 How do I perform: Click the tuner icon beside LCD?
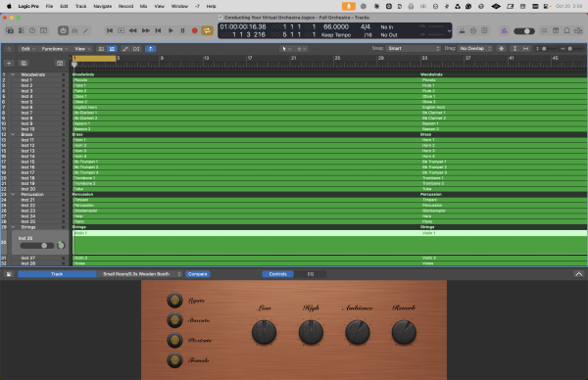point(462,30)
